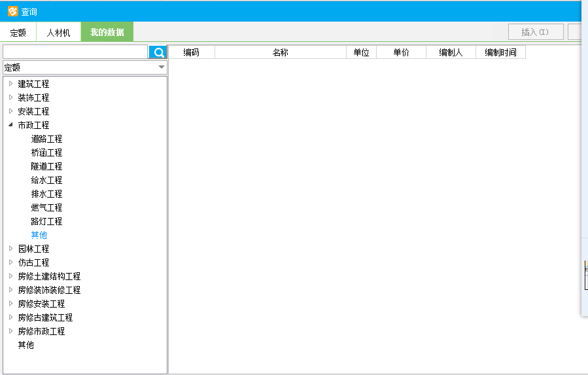Expand the 仿古工程 tree node
The image size is (588, 375).
11,262
